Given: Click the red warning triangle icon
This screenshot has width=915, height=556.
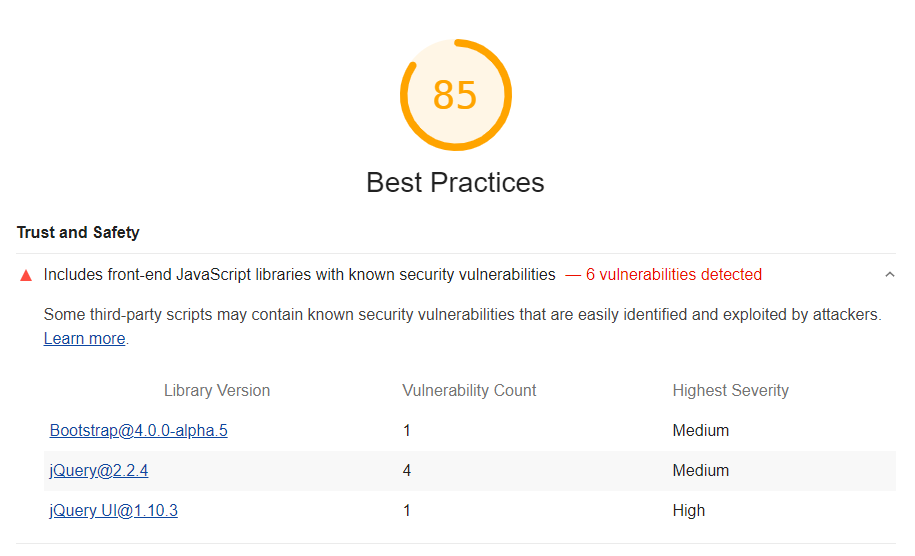Looking at the screenshot, I should click(26, 275).
